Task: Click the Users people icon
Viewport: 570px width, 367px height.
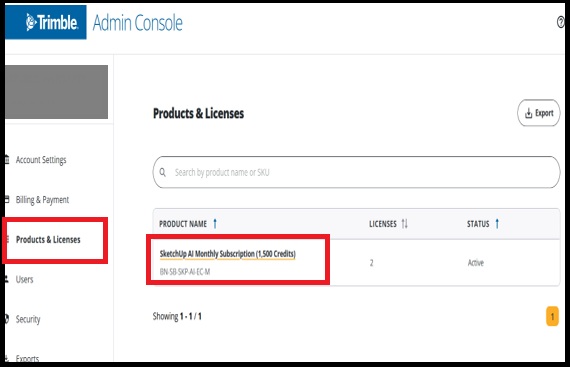Action: (7, 279)
